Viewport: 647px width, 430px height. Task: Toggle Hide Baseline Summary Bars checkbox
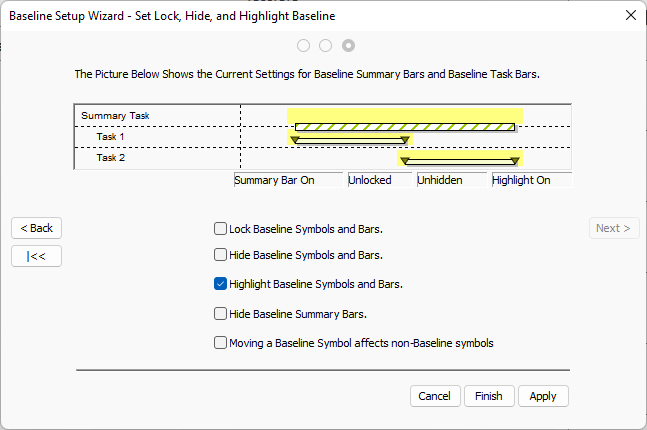(221, 314)
